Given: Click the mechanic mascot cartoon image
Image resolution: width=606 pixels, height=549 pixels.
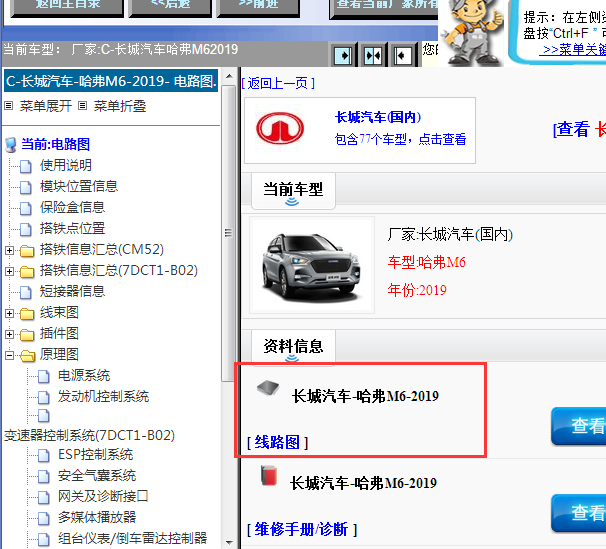Looking at the screenshot, I should 472,32.
